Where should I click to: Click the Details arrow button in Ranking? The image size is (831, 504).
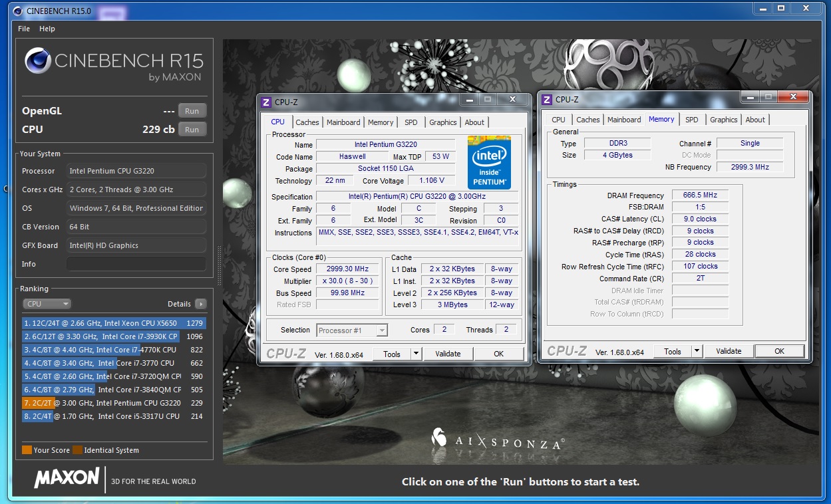click(200, 304)
